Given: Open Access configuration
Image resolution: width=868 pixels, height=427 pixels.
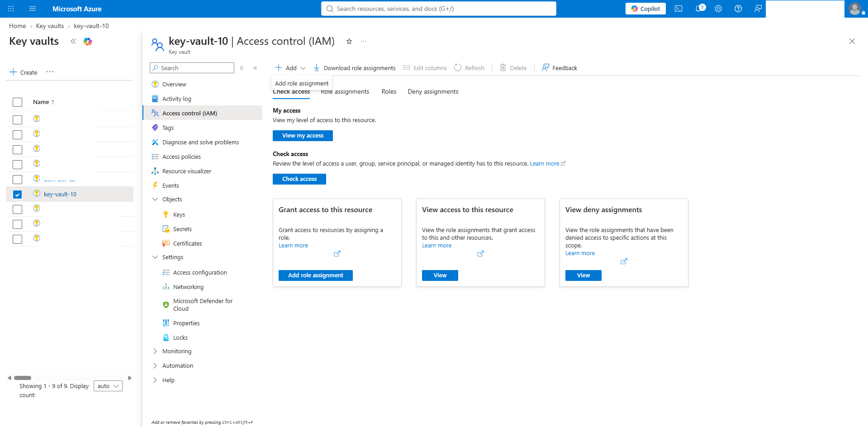Looking at the screenshot, I should click(200, 272).
